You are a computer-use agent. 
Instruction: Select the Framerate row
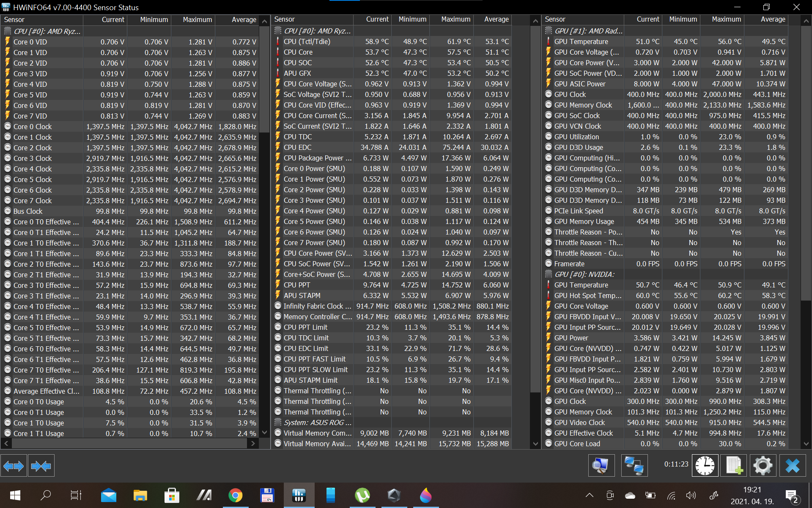[665, 264]
